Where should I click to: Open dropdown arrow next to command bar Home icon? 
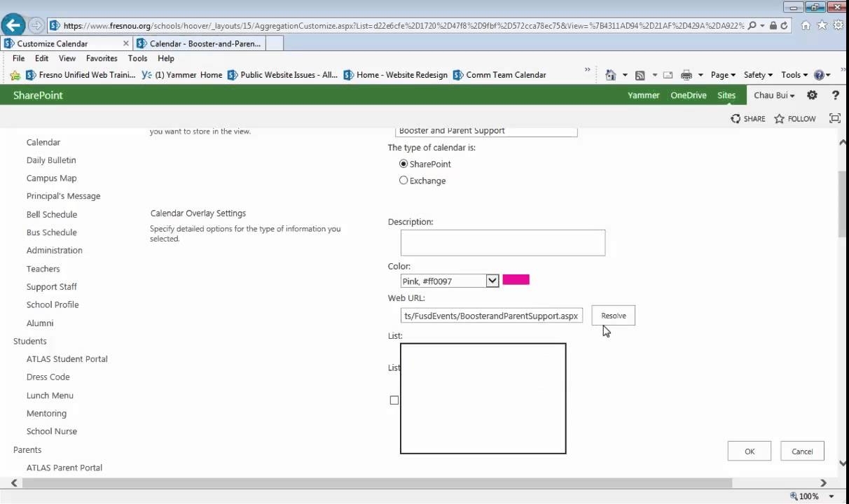click(625, 75)
